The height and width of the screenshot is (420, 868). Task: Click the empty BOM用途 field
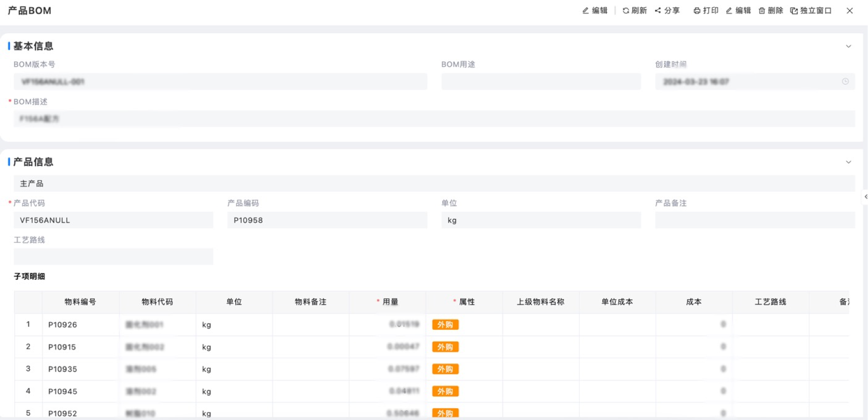click(x=541, y=82)
